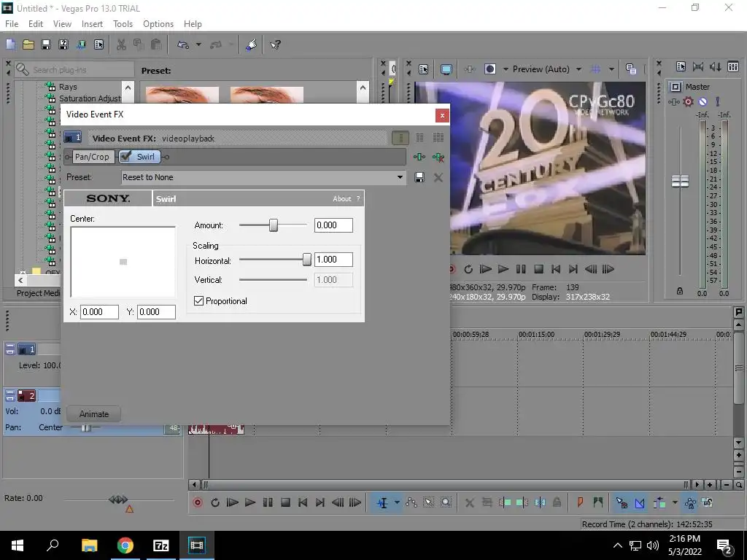
Task: Click the Swirl Amount slider handle
Action: pyautogui.click(x=274, y=225)
